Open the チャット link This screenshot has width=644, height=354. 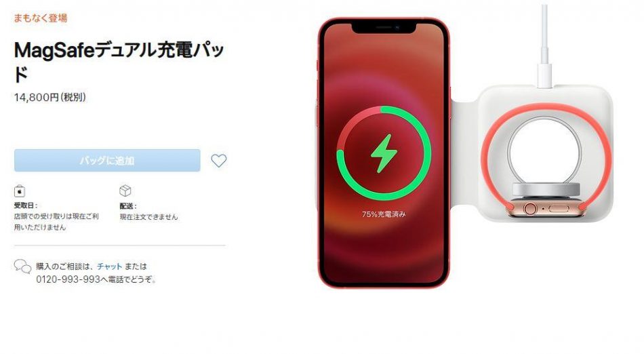110,266
